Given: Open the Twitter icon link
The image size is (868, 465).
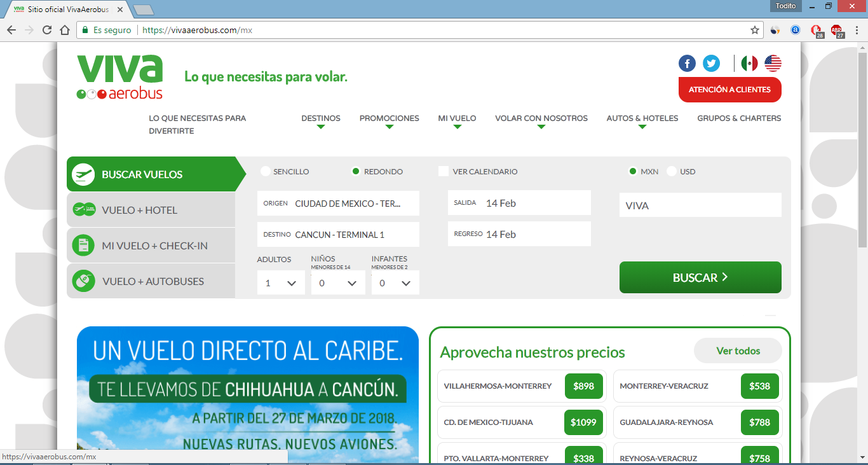Looking at the screenshot, I should [x=712, y=64].
